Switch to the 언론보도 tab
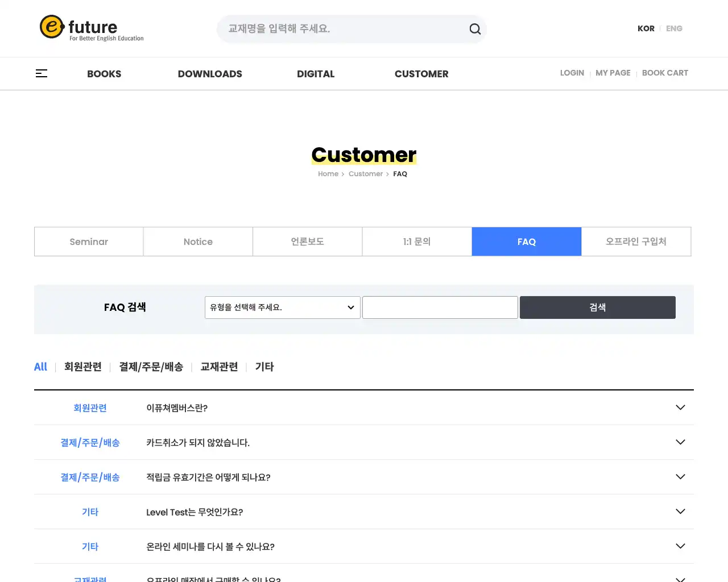Image resolution: width=728 pixels, height=582 pixels. [308, 242]
